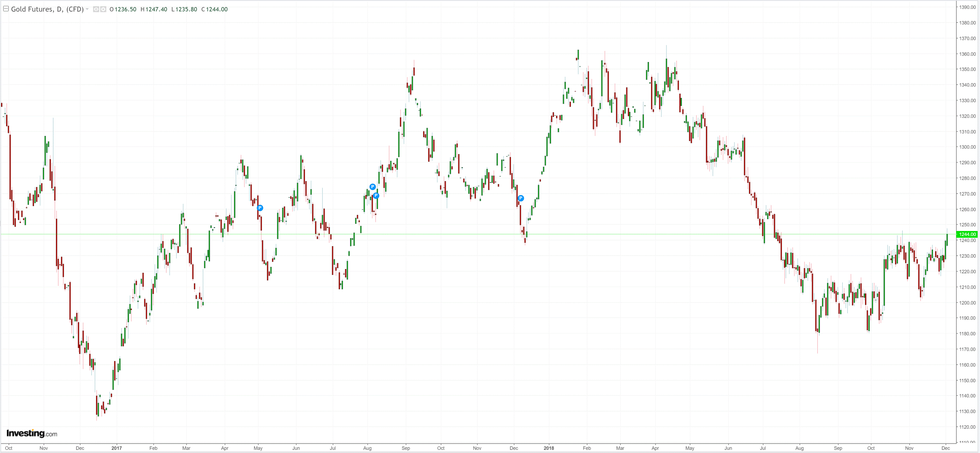Click the Dec label at the time axis end
Image resolution: width=980 pixels, height=453 pixels.
(945, 448)
